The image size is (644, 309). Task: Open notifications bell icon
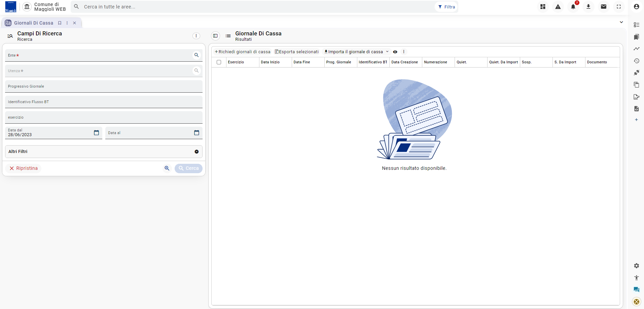click(x=573, y=7)
